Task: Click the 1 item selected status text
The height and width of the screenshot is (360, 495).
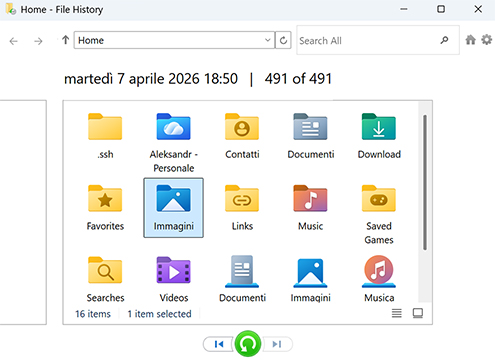Action: (x=159, y=314)
